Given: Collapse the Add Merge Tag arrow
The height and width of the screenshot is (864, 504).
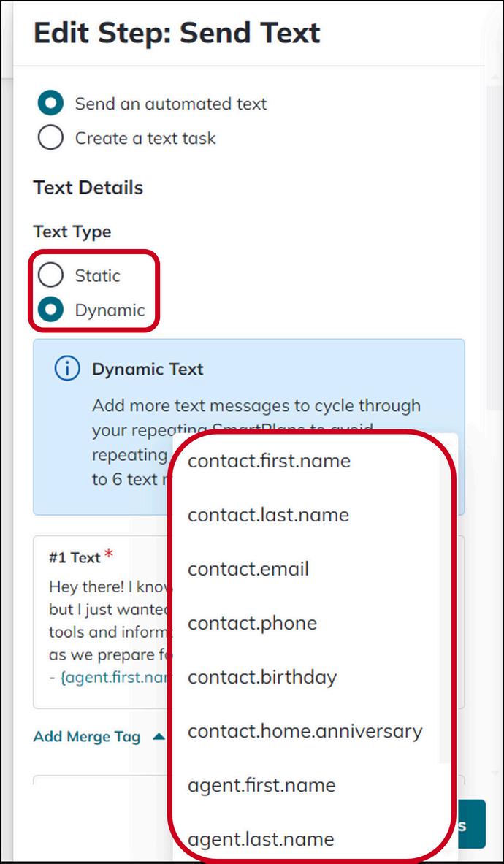Looking at the screenshot, I should (x=159, y=737).
